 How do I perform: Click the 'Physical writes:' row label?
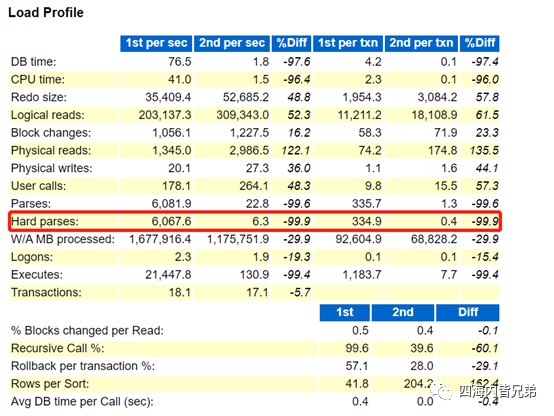point(52,168)
